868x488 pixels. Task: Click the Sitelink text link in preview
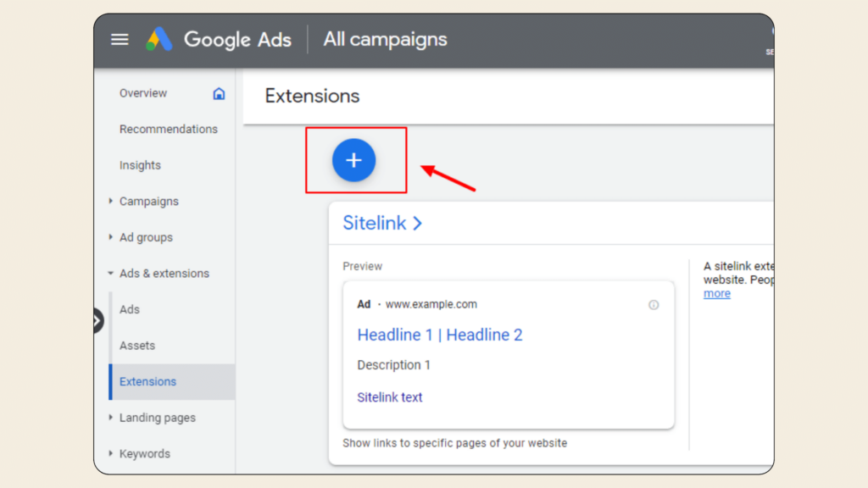pos(390,397)
